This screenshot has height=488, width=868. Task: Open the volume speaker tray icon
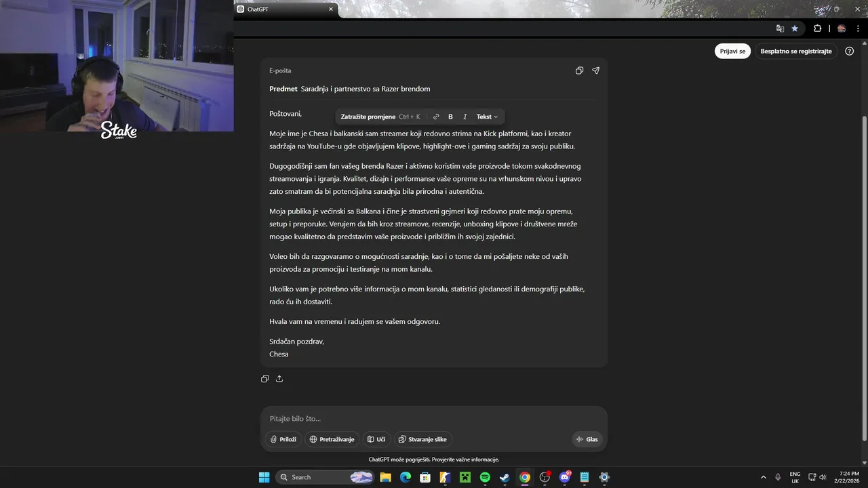(x=823, y=477)
